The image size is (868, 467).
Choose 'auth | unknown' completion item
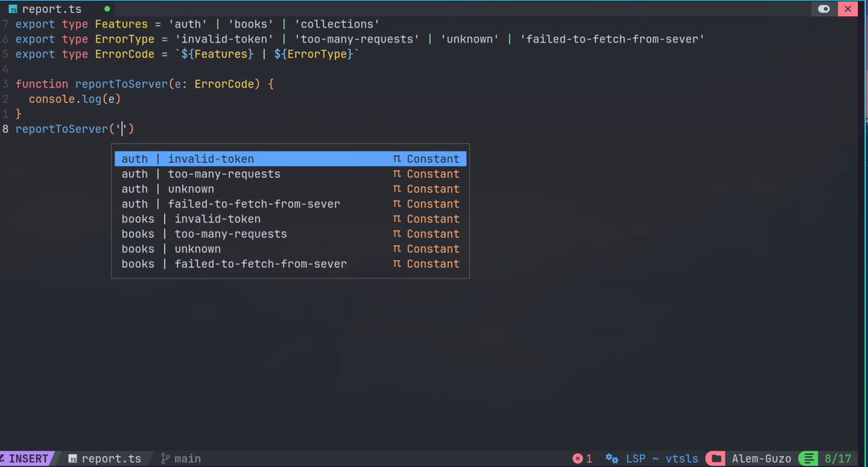[x=291, y=189]
